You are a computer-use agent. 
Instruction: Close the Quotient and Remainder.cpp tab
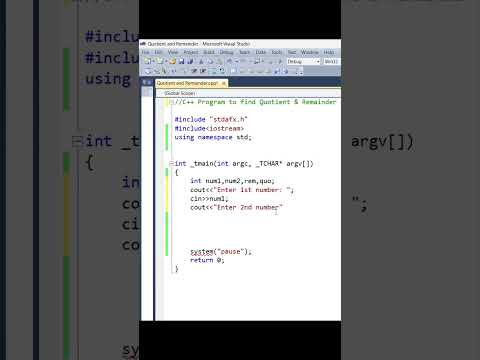(224, 83)
